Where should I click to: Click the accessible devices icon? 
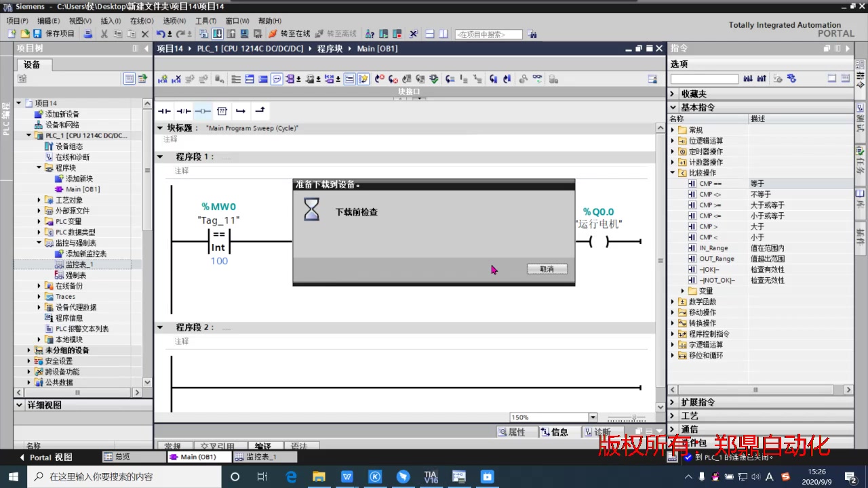(370, 33)
